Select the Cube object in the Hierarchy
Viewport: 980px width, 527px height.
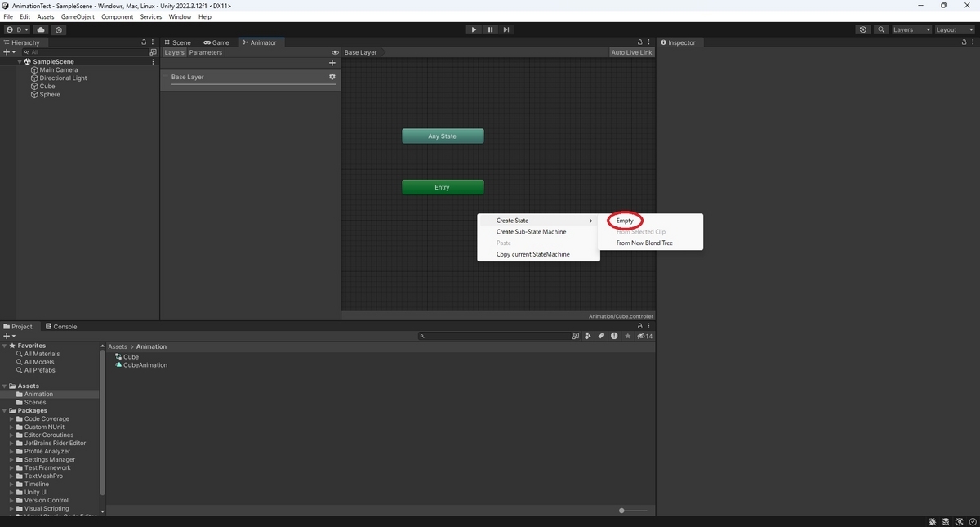click(47, 86)
